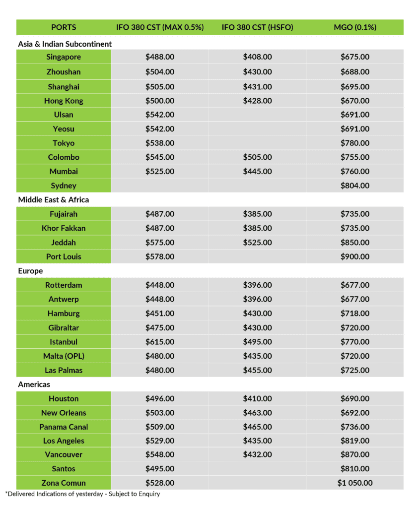Click Jeddah's HSFO price $525.00

pos(257,243)
